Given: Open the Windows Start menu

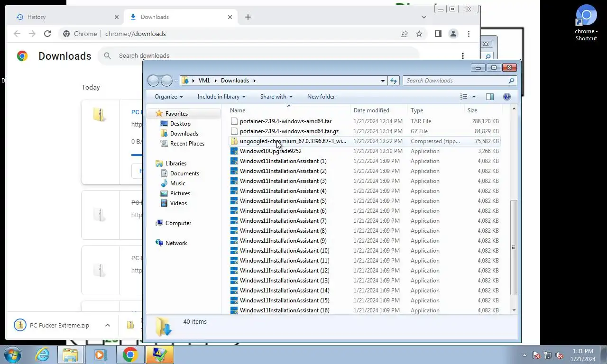Looking at the screenshot, I should [x=12, y=355].
